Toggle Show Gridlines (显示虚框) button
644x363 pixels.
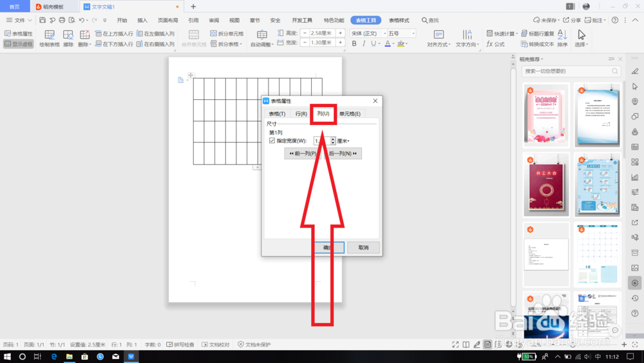(x=19, y=44)
